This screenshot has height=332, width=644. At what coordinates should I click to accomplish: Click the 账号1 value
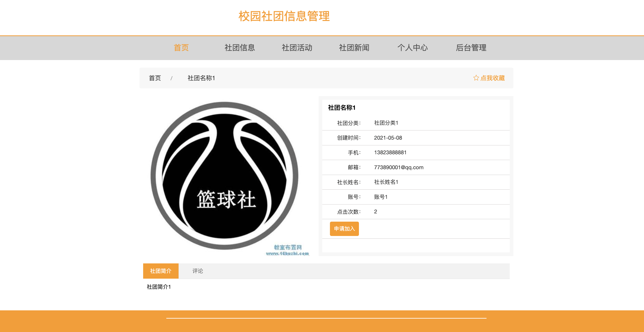coord(381,197)
